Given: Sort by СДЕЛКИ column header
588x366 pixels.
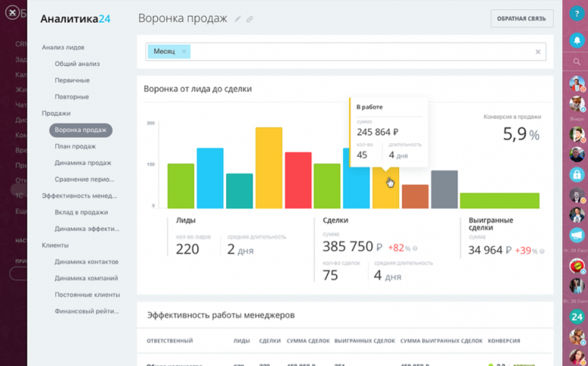Looking at the screenshot, I should [269, 341].
